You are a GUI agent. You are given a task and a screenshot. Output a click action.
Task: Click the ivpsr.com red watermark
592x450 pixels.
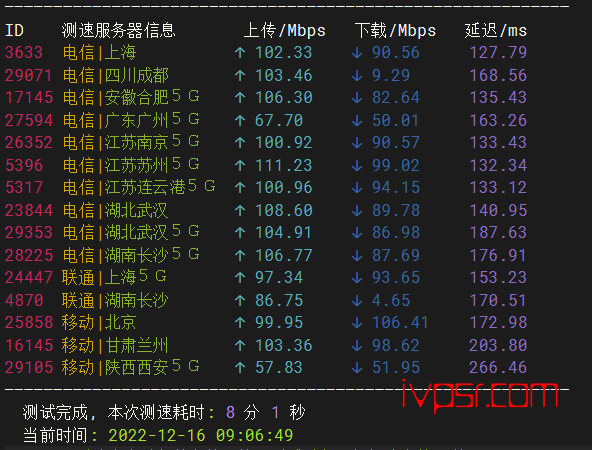point(479,396)
